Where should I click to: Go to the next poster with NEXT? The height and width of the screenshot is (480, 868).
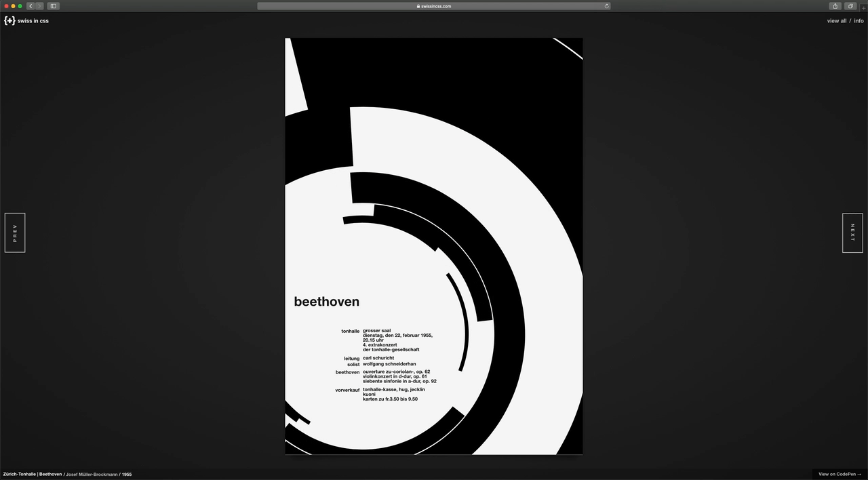[x=852, y=233]
